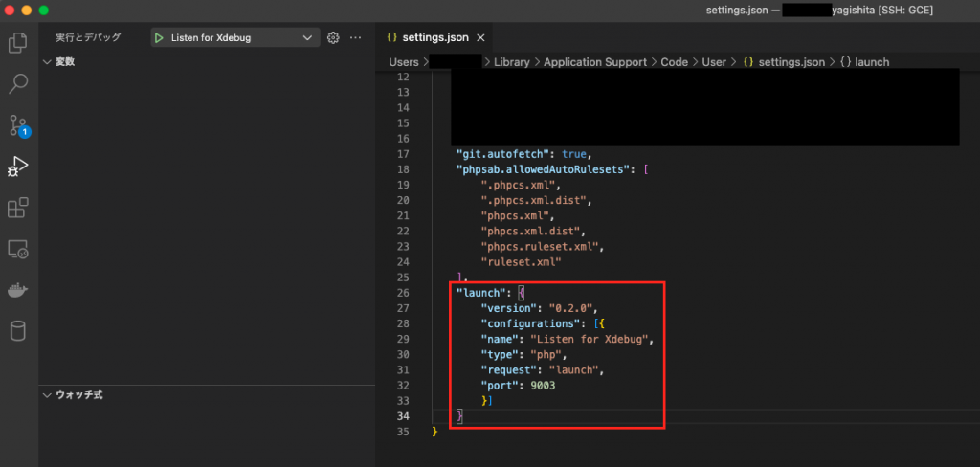Open the Search view icon

click(x=18, y=83)
